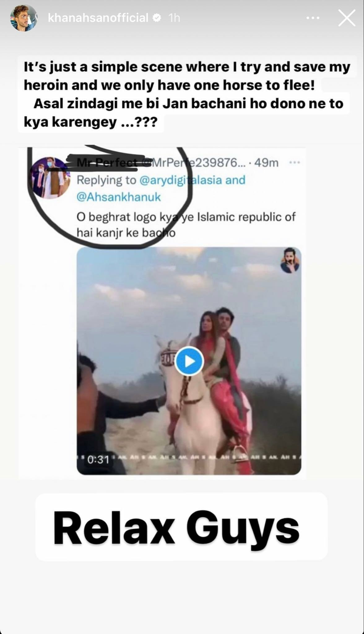Play the embedded horse video
The width and height of the screenshot is (364, 634).
point(189,361)
